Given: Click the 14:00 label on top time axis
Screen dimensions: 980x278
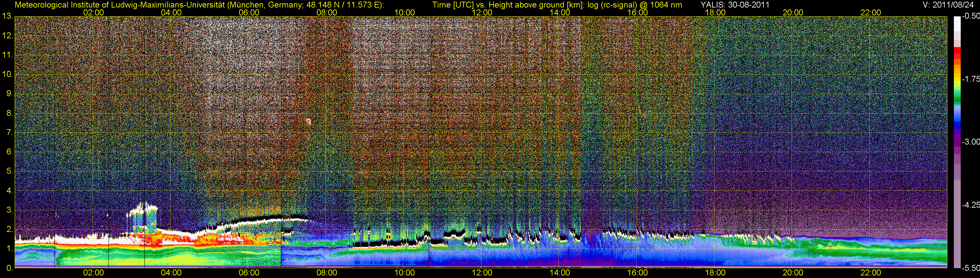Looking at the screenshot, I should (560, 12).
